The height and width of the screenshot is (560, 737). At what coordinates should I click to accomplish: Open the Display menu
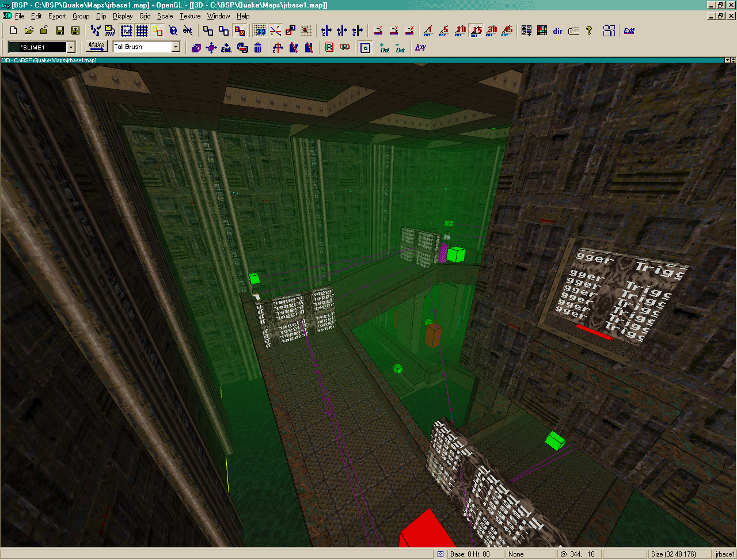[123, 16]
